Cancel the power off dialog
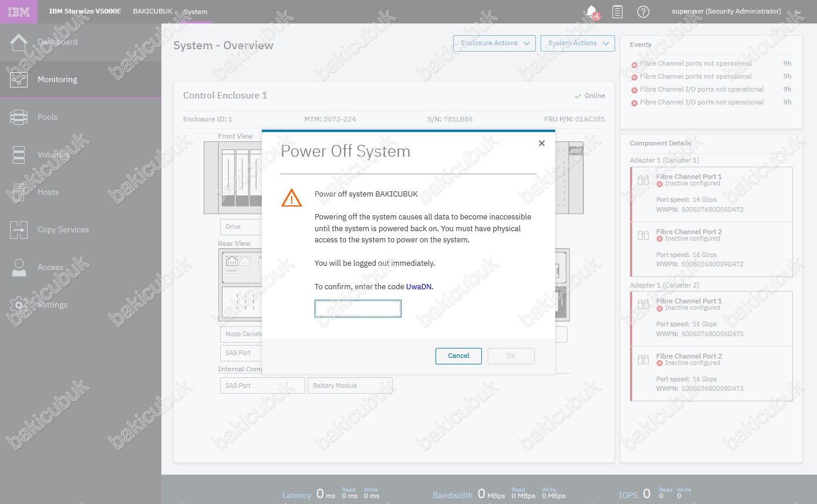 tap(458, 356)
